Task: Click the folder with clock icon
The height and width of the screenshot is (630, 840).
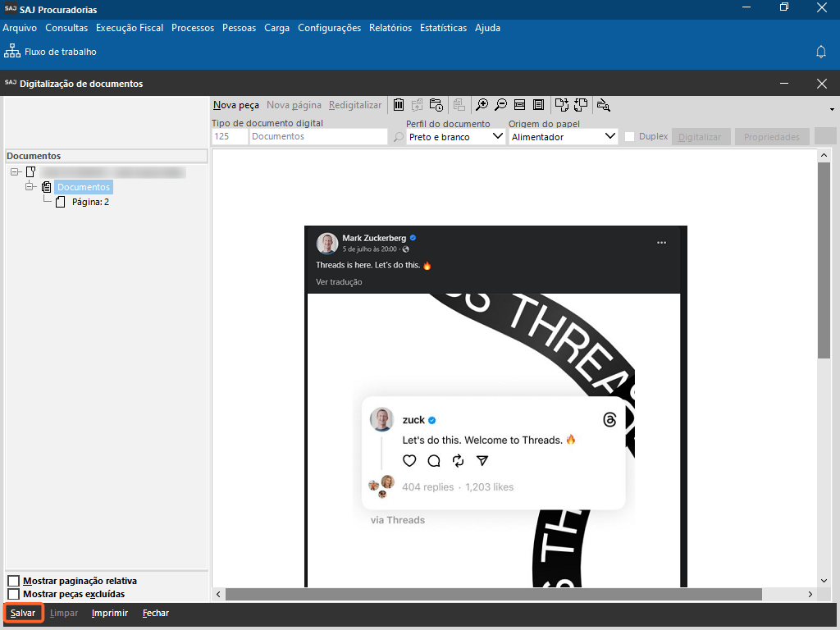Action: [x=436, y=105]
